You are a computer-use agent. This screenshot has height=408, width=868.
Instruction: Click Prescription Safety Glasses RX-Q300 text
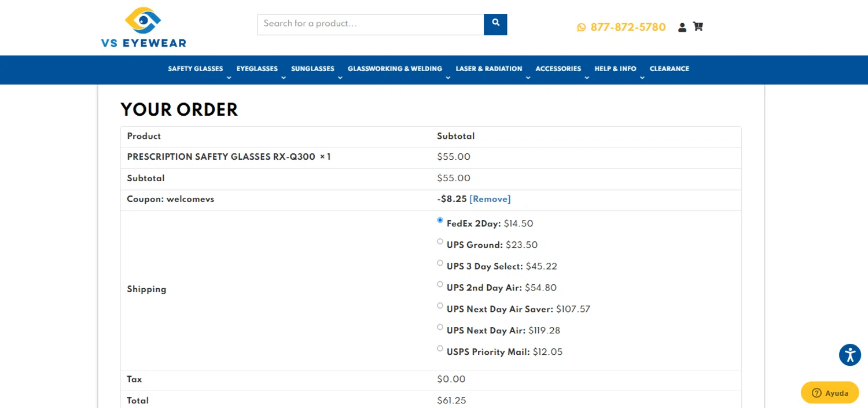pos(221,157)
